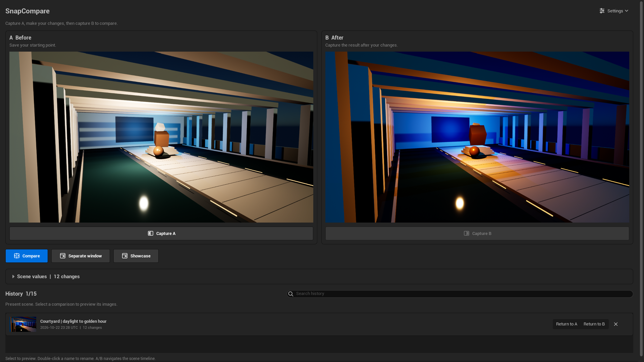This screenshot has height=362, width=644.
Task: Select the Courtyard history thumbnail
Action: point(23,324)
